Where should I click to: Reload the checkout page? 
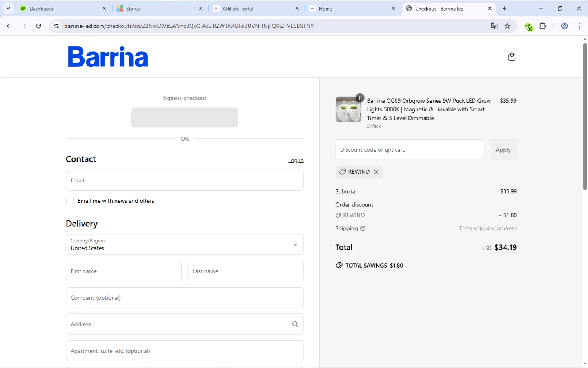(x=38, y=26)
